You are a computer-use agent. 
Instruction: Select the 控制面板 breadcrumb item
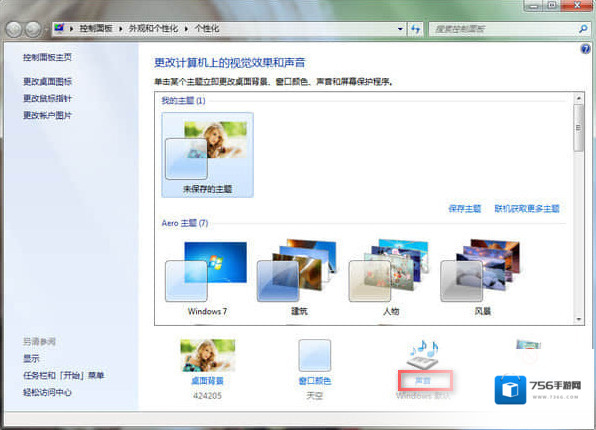click(96, 29)
